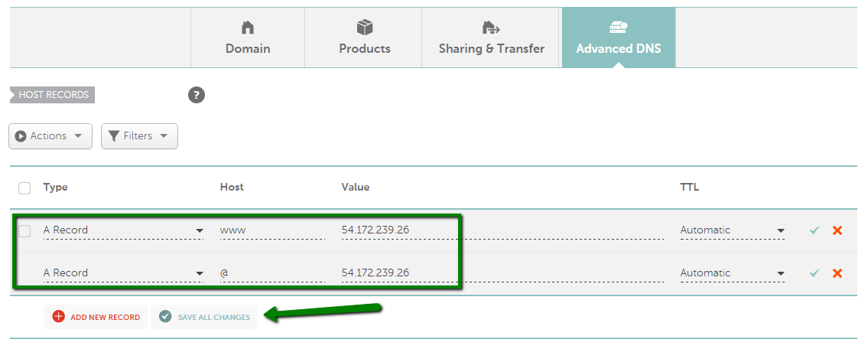This screenshot has width=868, height=346.
Task: Delete the @ A Record with red X
Action: coord(837,273)
